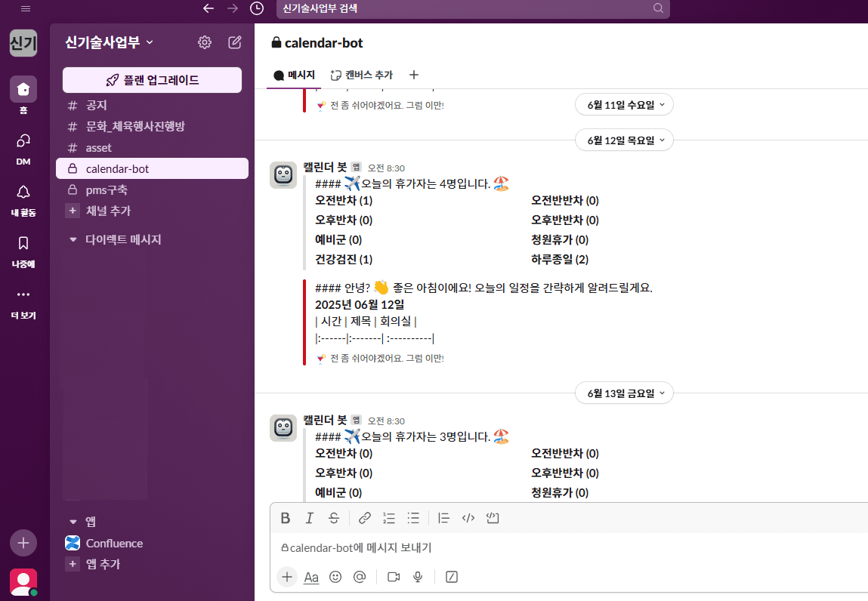868x601 pixels.
Task: Open history clock icon
Action: (257, 8)
